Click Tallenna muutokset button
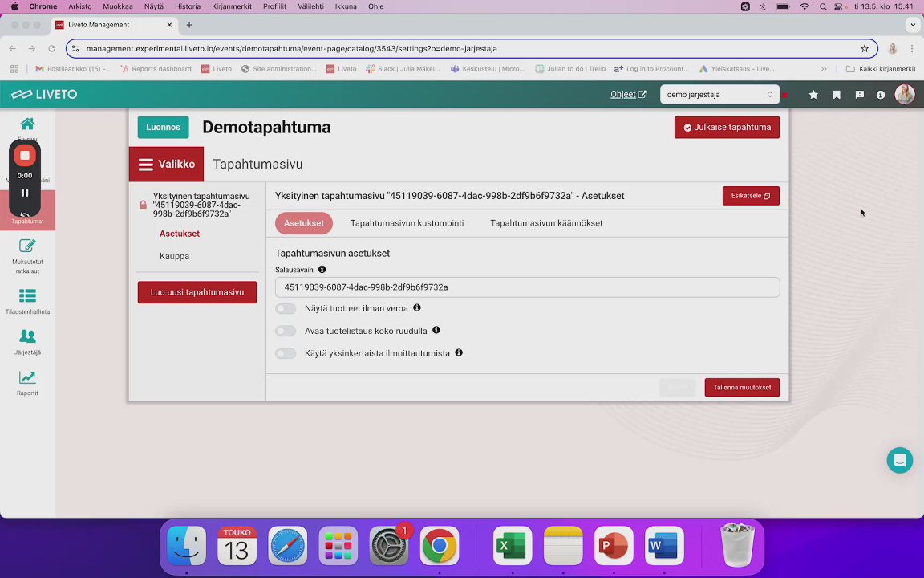 (742, 388)
